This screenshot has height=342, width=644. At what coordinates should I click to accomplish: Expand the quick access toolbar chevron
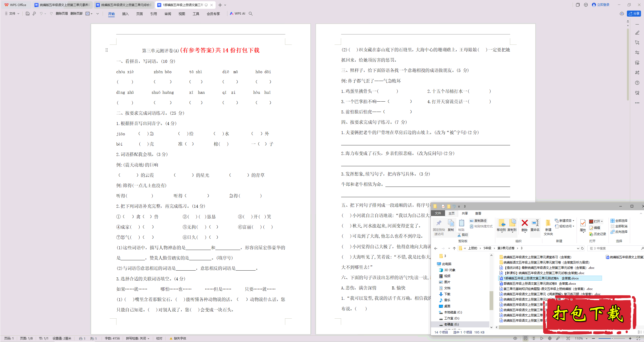click(x=98, y=14)
